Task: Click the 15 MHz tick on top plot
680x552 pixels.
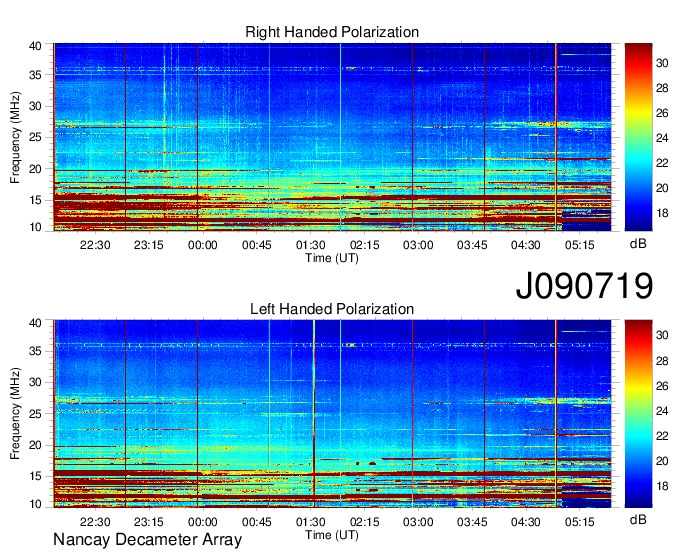Action: 35,200
